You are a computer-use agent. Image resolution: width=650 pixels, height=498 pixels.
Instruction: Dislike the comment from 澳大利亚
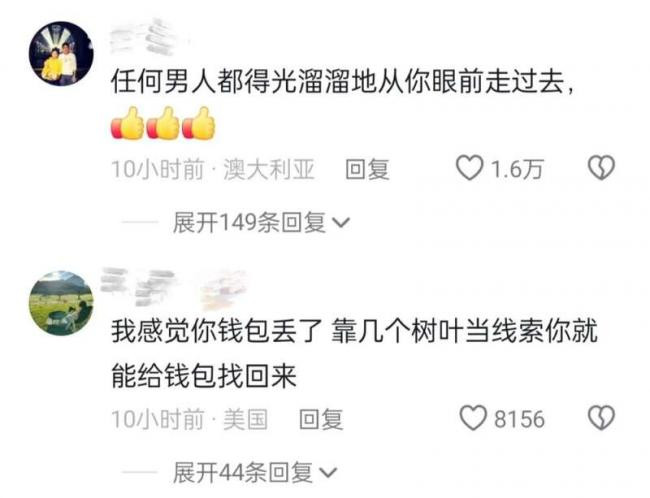click(x=601, y=168)
